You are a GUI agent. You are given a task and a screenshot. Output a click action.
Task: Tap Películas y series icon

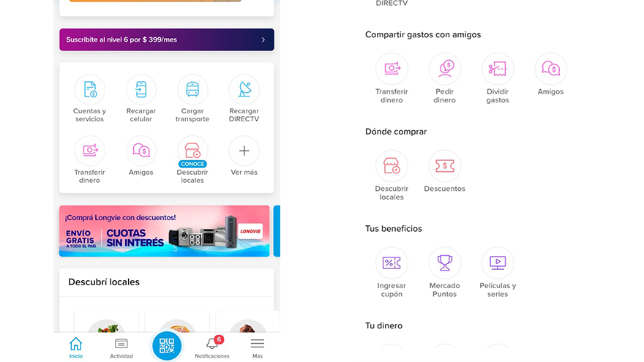coord(498,263)
